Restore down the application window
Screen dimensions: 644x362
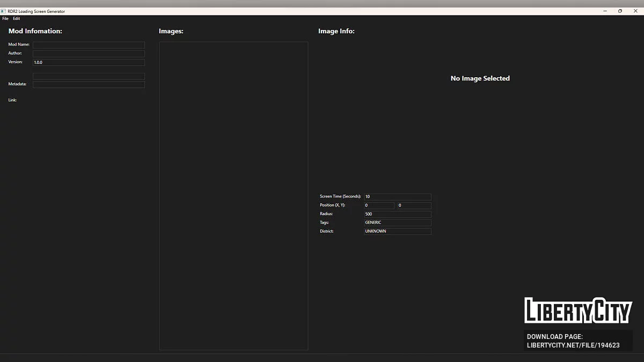620,11
